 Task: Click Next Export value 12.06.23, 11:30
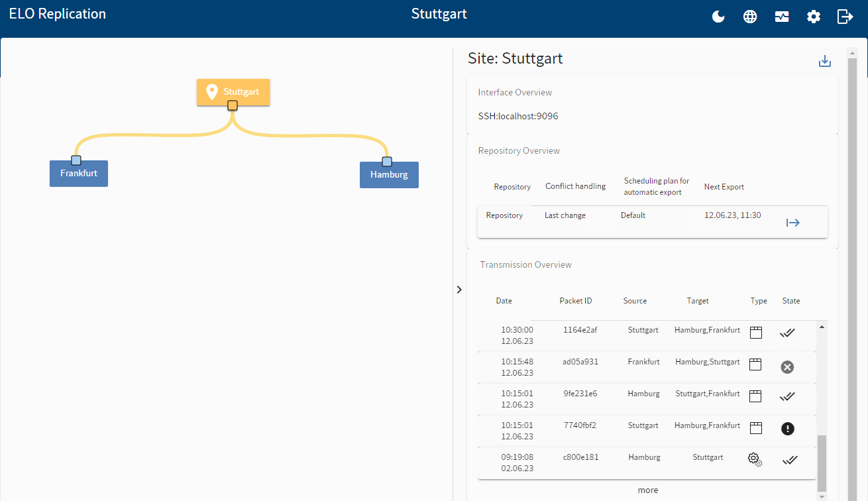732,215
